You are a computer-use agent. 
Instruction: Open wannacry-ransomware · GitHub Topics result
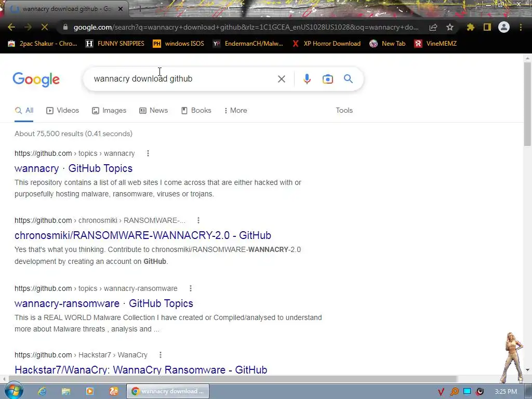(104, 303)
